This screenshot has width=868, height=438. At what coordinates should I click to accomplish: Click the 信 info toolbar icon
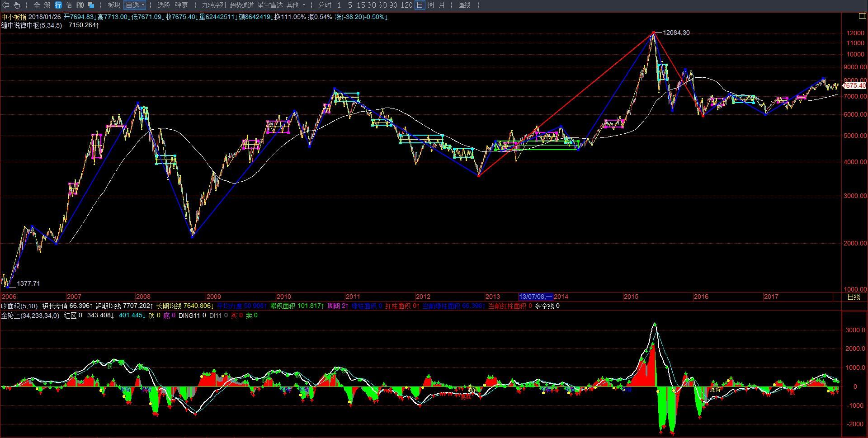(69, 5)
